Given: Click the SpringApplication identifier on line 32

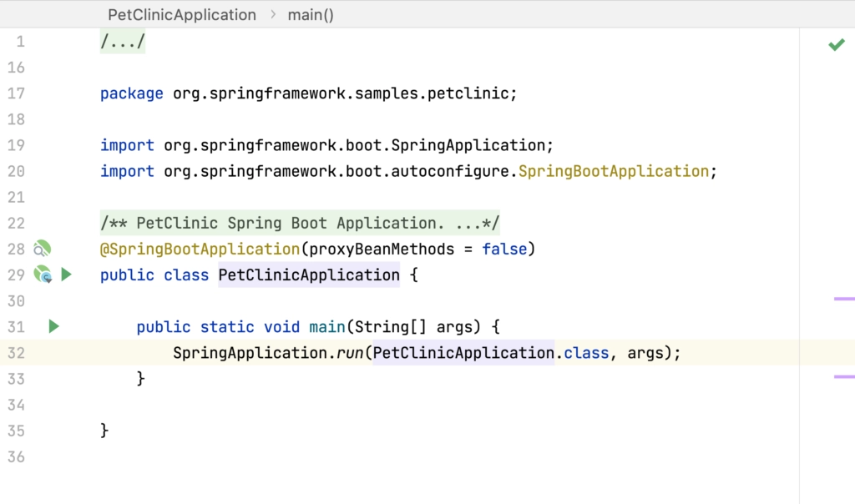Looking at the screenshot, I should 250,353.
